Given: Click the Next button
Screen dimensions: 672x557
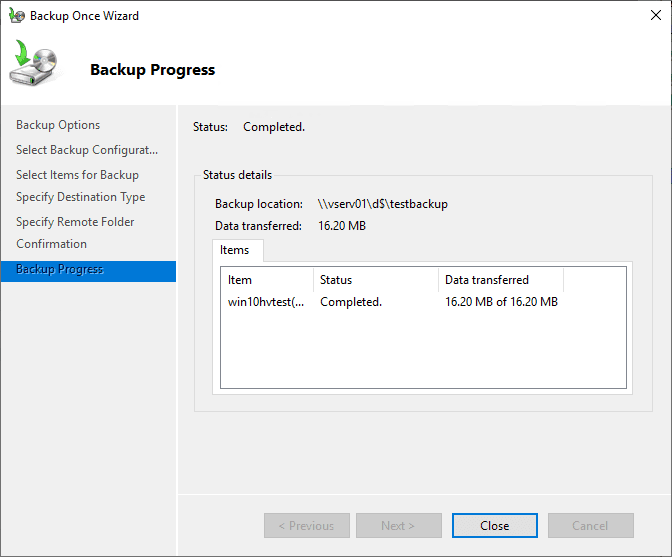Looking at the screenshot, I should (398, 526).
